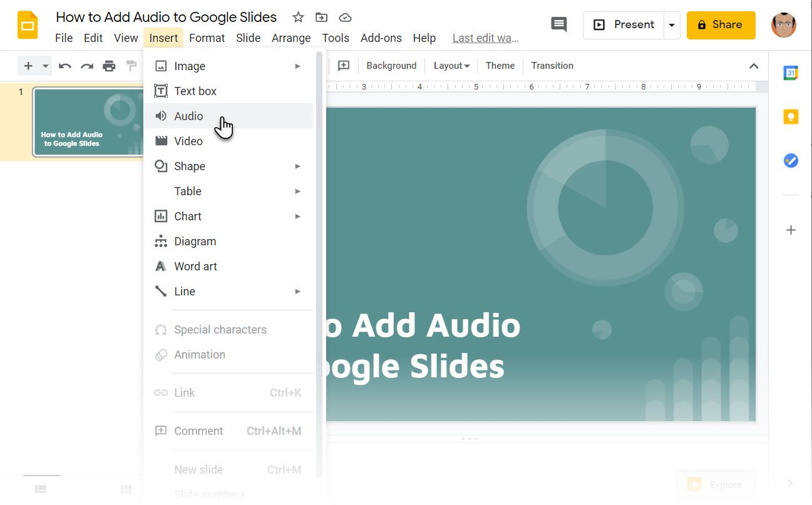Open the Layout dropdown
Viewport: 812px width, 505px height.
(x=451, y=65)
